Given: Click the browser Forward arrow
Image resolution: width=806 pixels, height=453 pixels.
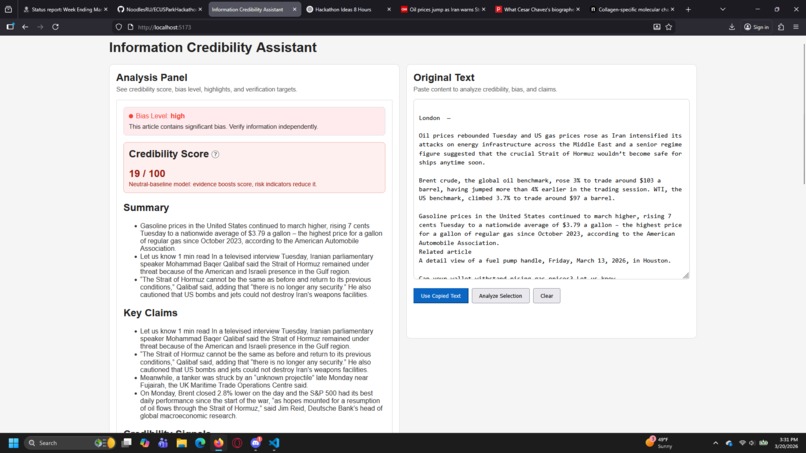Looking at the screenshot, I should (40, 27).
